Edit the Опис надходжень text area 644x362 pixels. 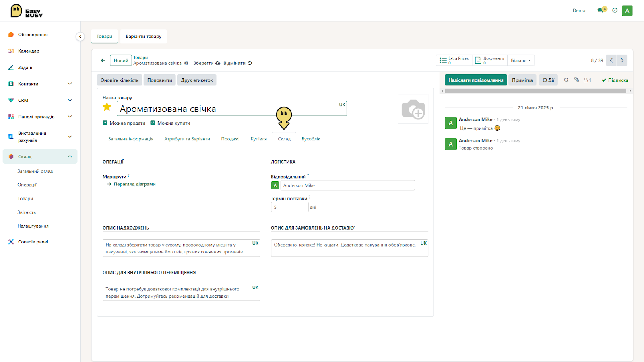(182, 248)
